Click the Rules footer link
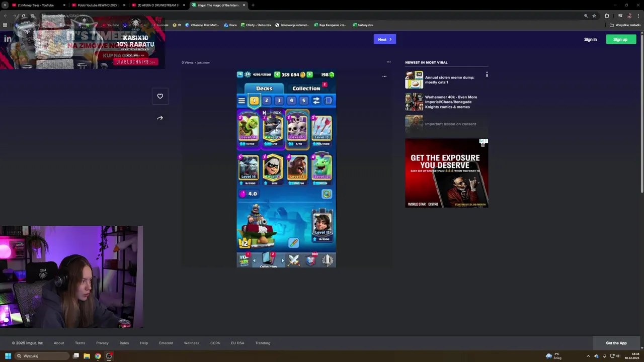Screen dimensions: 644x362 tap(124, 343)
